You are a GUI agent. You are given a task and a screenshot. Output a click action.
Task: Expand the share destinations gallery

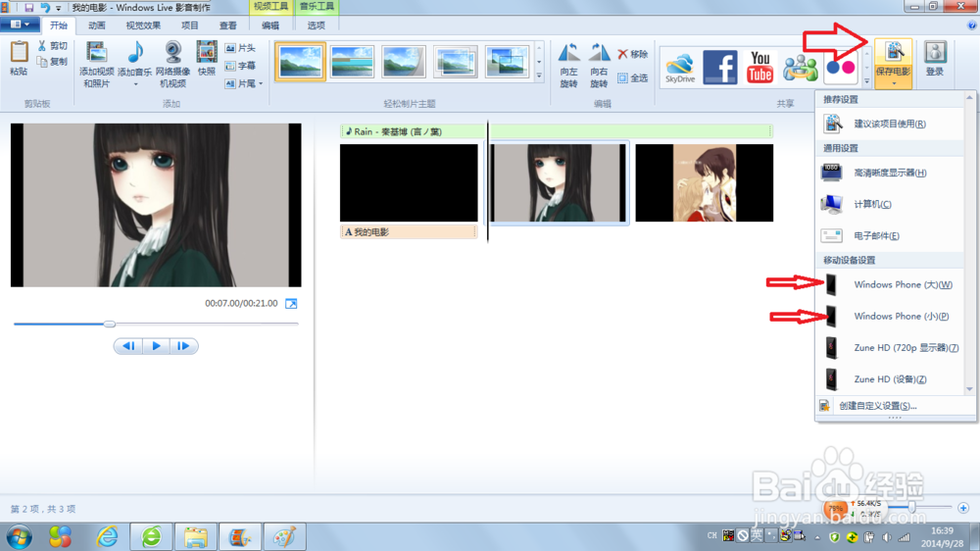(x=867, y=80)
